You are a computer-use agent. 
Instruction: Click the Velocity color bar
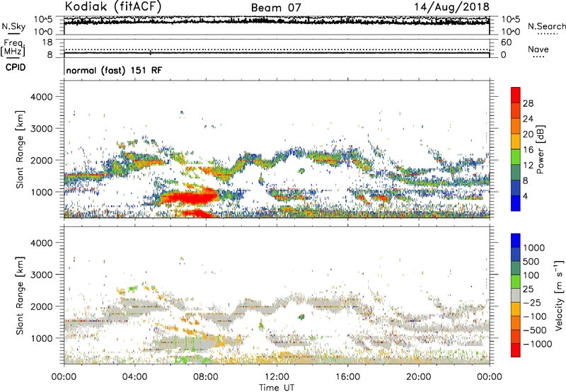[516, 295]
